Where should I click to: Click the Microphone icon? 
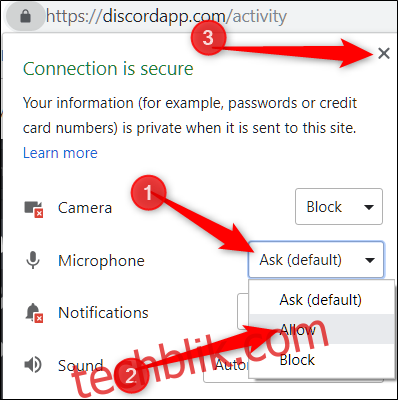33,260
